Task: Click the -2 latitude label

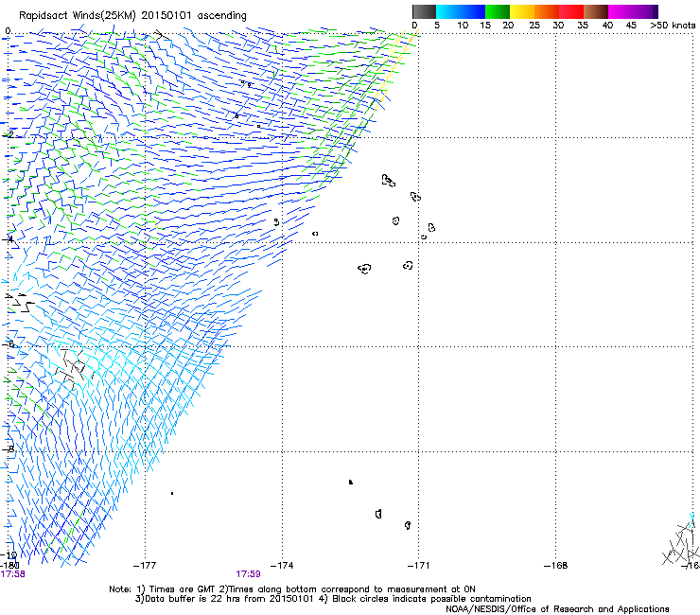Action: (8, 135)
